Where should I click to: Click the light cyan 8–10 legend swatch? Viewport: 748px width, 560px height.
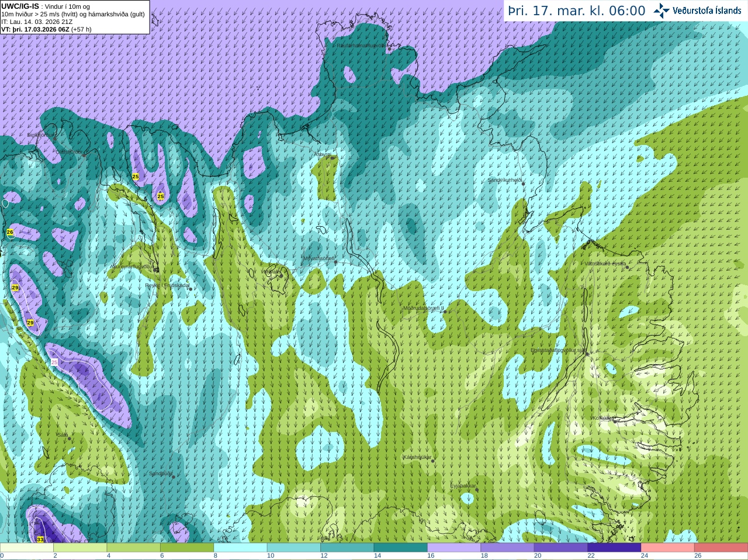point(240,548)
